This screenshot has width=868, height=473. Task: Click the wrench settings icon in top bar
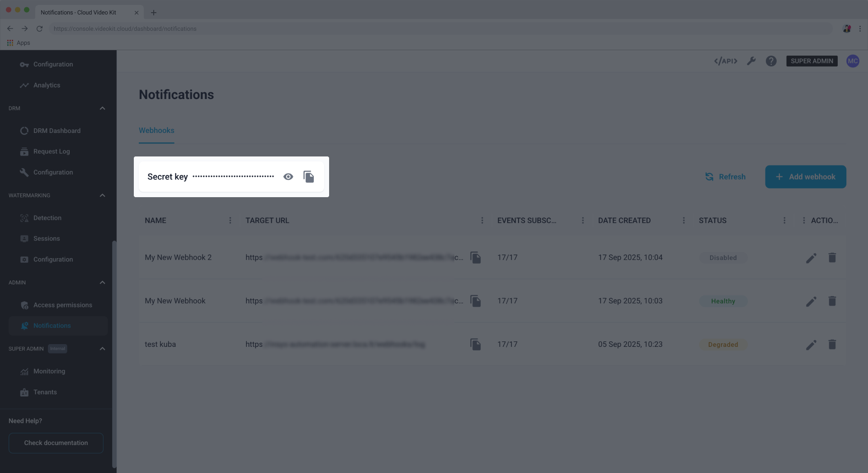click(751, 61)
